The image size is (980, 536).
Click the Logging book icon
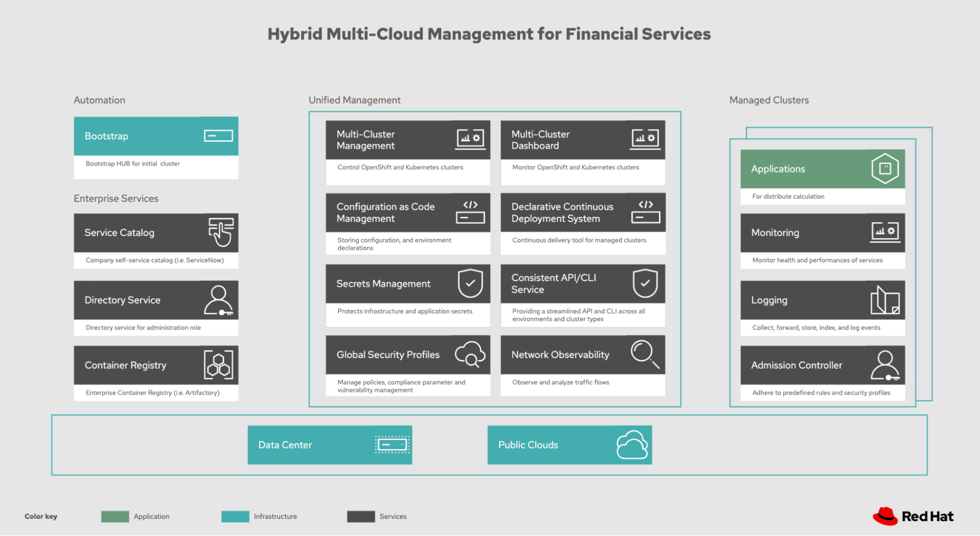885,300
